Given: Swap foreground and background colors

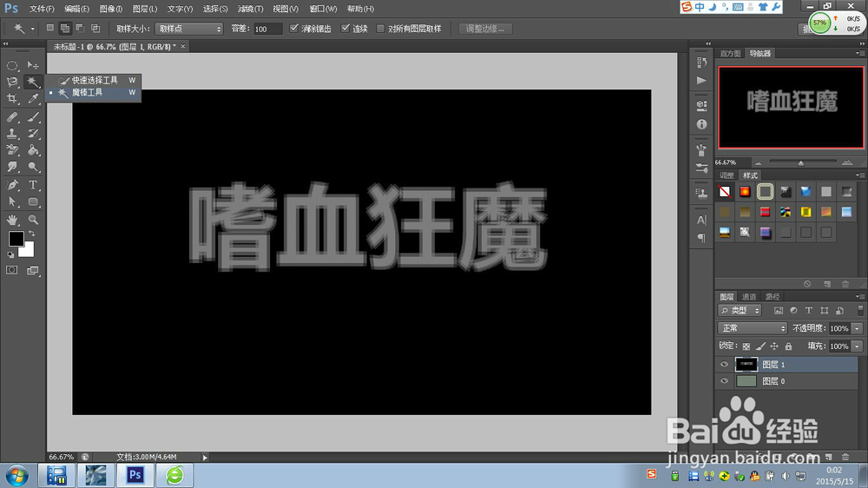Looking at the screenshot, I should pos(31,234).
